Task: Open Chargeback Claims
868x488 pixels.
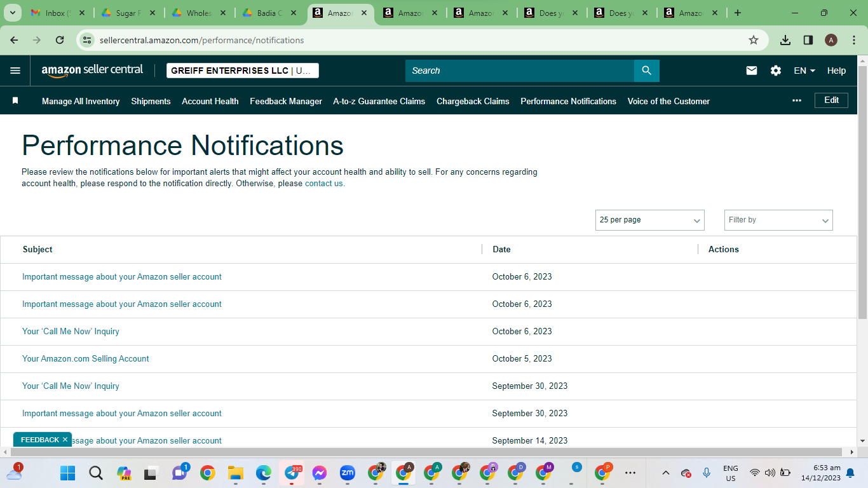Action: (473, 101)
